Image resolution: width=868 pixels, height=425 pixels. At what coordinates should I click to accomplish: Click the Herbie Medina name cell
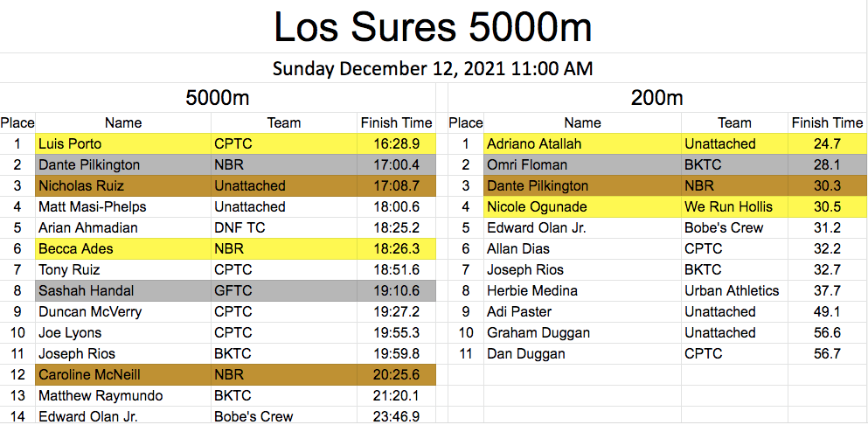[x=582, y=290]
